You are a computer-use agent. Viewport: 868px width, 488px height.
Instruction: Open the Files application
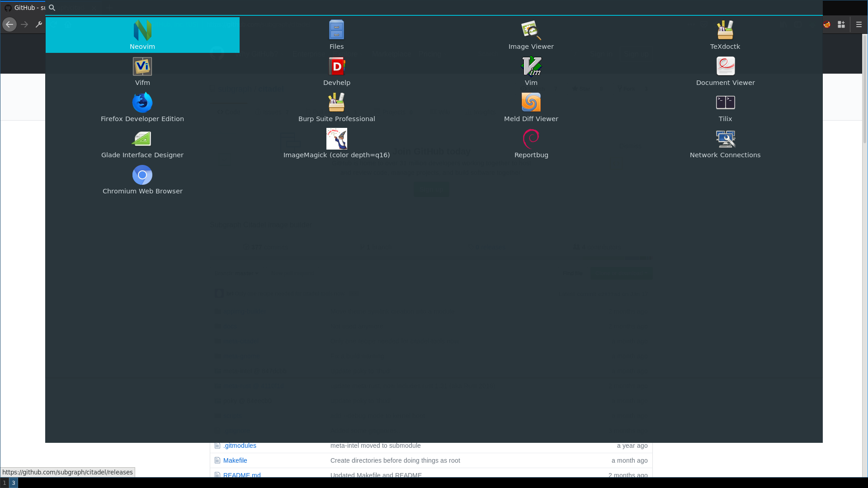[336, 35]
